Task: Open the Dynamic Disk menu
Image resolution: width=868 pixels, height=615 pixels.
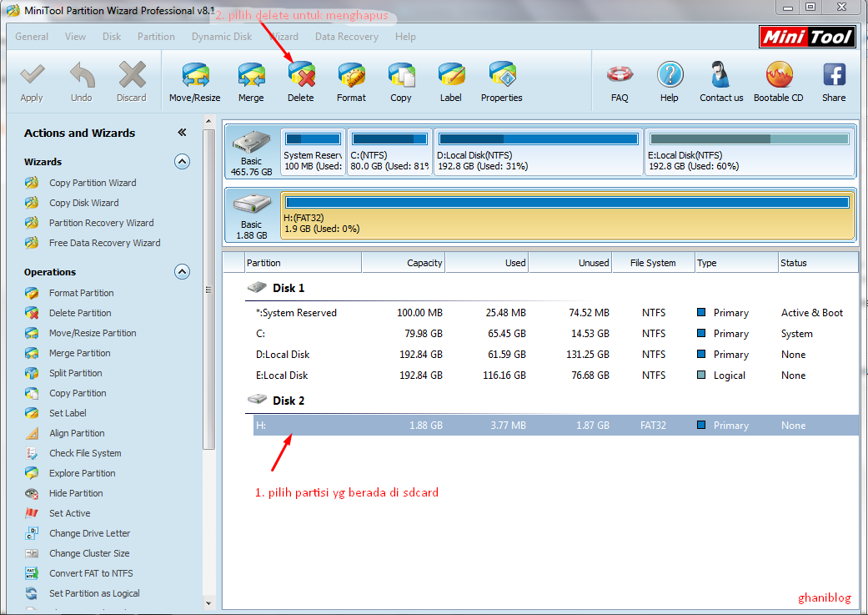Action: [x=222, y=37]
